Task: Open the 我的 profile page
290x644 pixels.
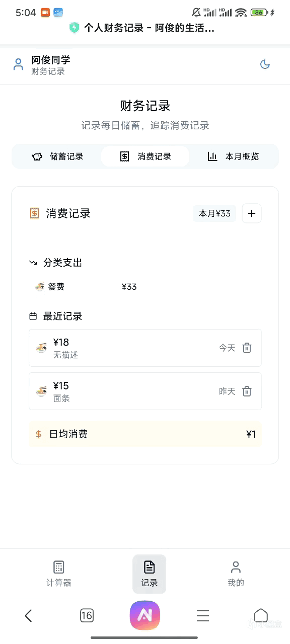Action: [236, 574]
